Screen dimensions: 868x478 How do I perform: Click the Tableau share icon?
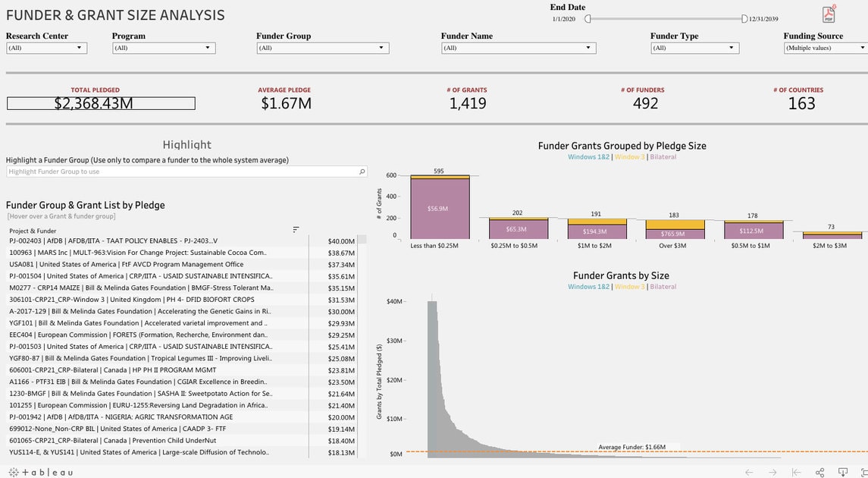point(819,472)
